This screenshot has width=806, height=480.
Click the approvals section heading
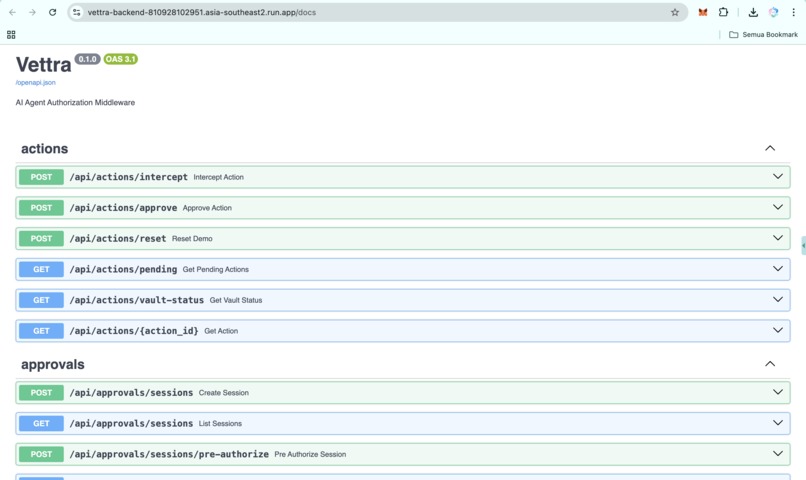[x=52, y=364]
